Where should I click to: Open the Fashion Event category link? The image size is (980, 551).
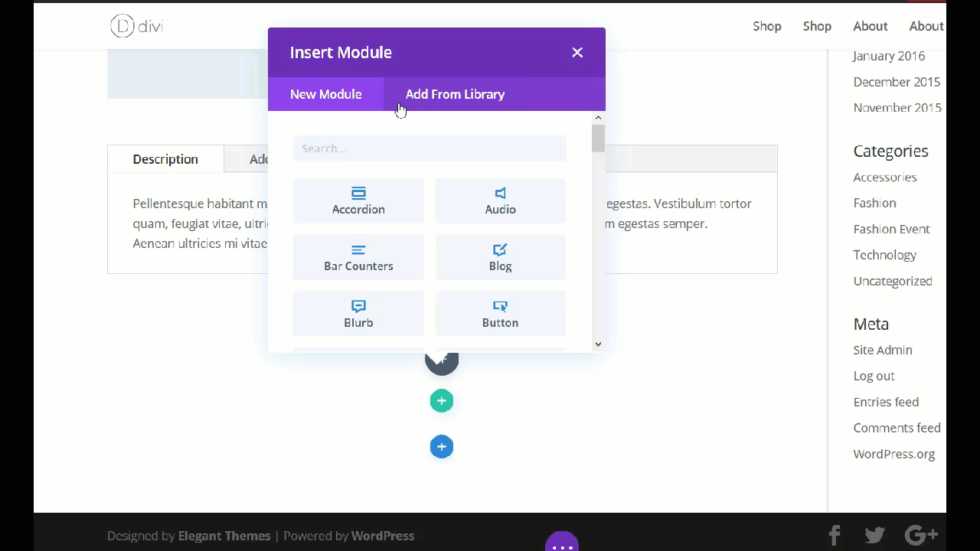(x=891, y=229)
